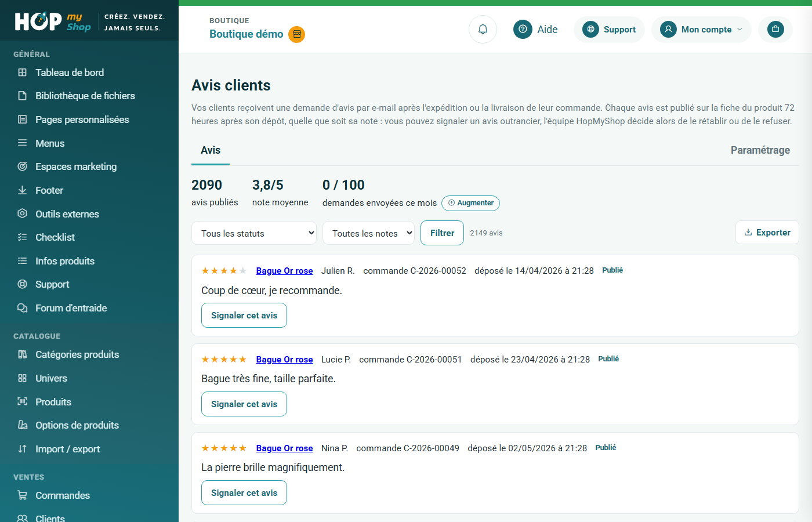Click the Menus hamburger icon

click(22, 143)
